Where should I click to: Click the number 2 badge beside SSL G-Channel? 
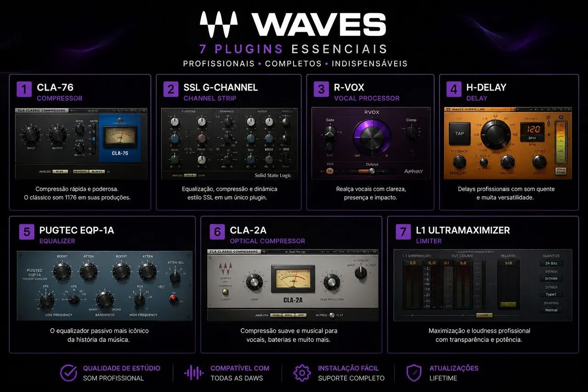(170, 89)
